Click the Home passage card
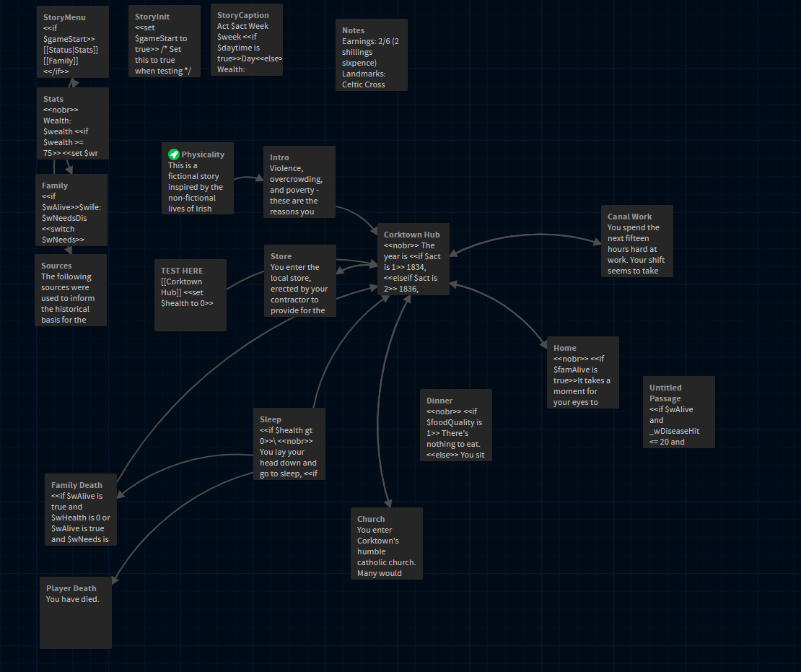The image size is (801, 672). click(x=582, y=372)
